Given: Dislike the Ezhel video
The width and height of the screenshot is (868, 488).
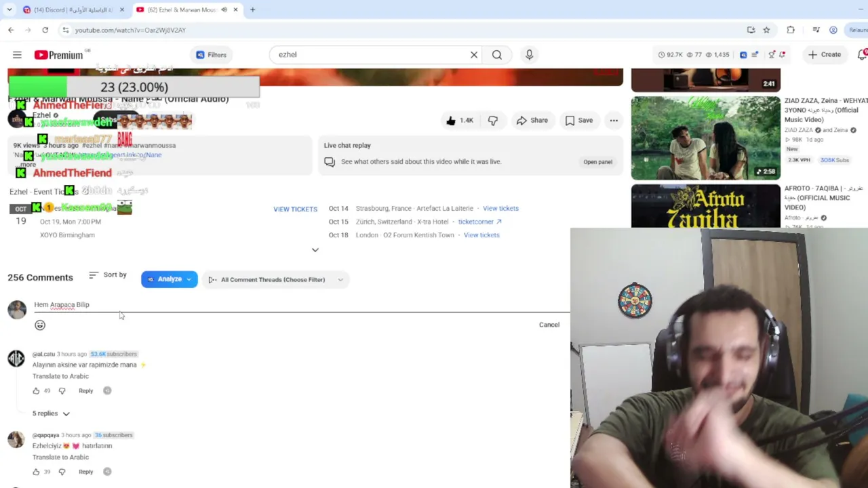Looking at the screenshot, I should tap(493, 121).
